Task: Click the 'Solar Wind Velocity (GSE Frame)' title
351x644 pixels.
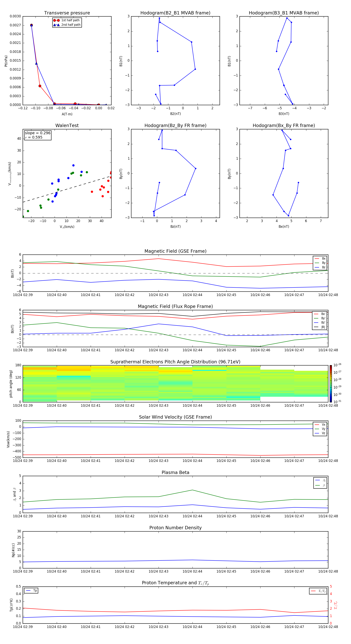Action: [x=175, y=417]
